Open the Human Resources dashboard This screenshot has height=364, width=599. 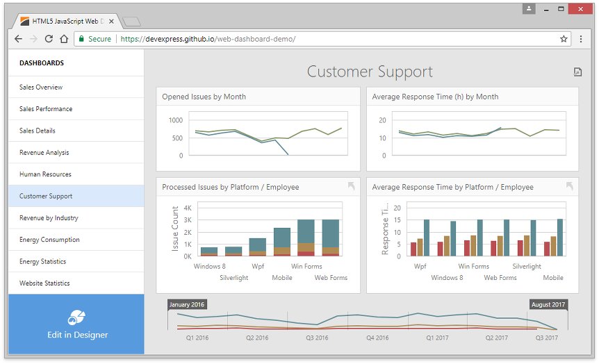click(x=76, y=174)
